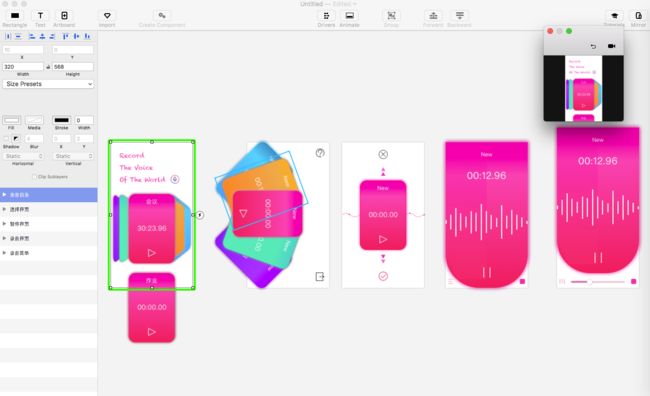Select the Rectangle tool in the toolbar
650x396 pixels.
click(x=15, y=16)
